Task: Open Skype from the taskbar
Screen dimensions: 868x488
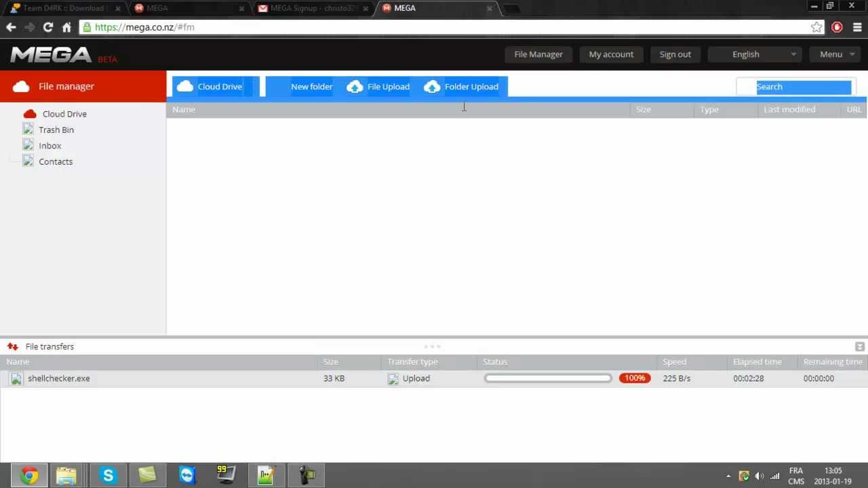Action: 108,476
